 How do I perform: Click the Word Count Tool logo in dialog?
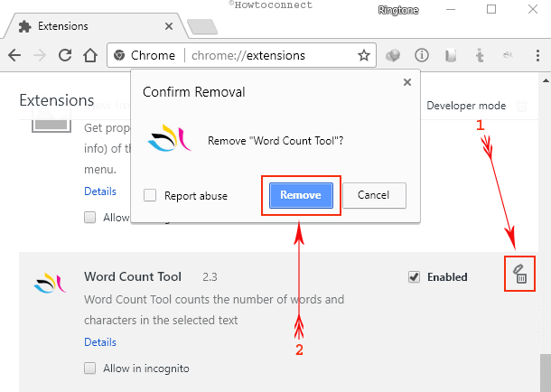(170, 141)
